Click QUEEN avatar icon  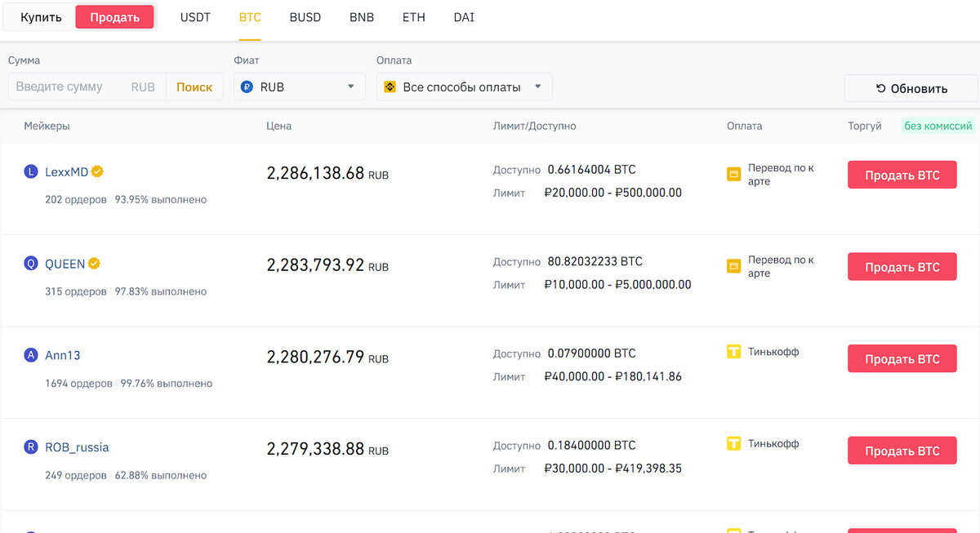(31, 264)
